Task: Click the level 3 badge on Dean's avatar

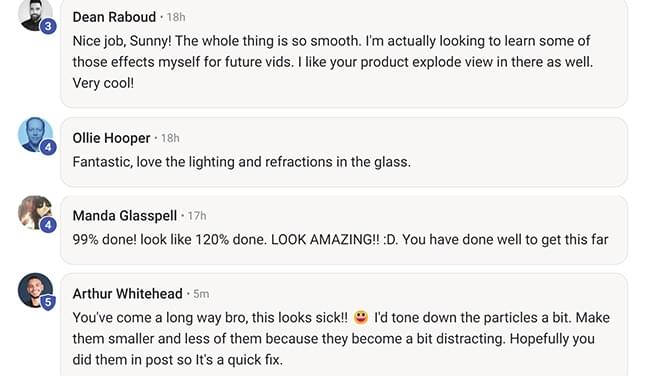Action: [x=48, y=27]
